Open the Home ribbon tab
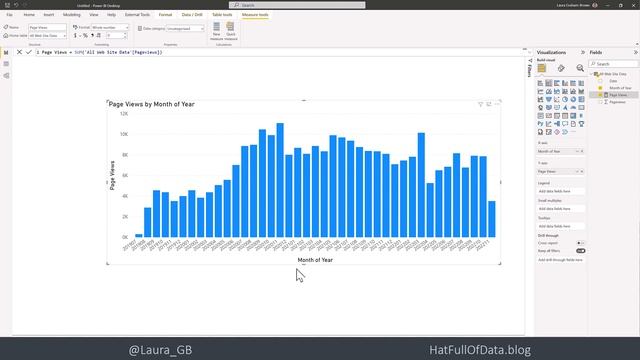 pyautogui.click(x=29, y=15)
